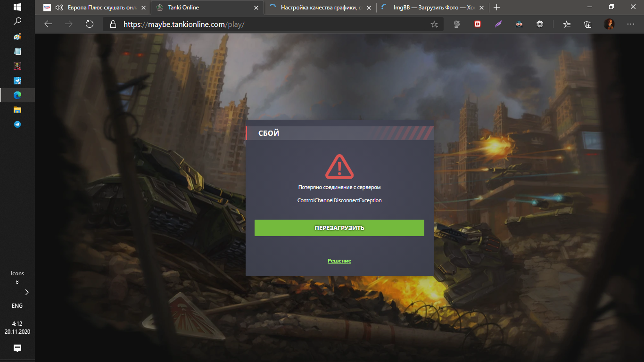Close the Tanki Online tab
The height and width of the screenshot is (362, 644).
click(x=256, y=8)
